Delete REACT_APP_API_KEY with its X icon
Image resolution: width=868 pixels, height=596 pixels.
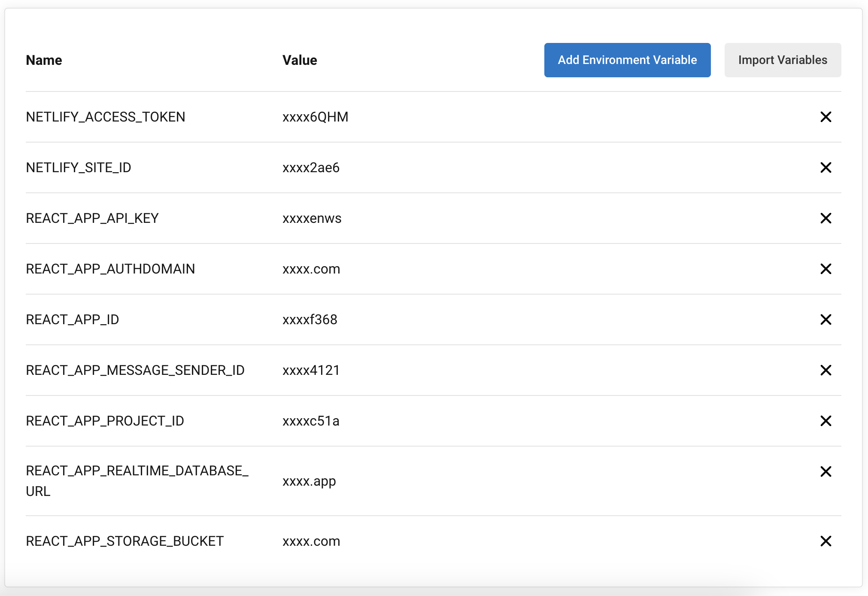826,218
